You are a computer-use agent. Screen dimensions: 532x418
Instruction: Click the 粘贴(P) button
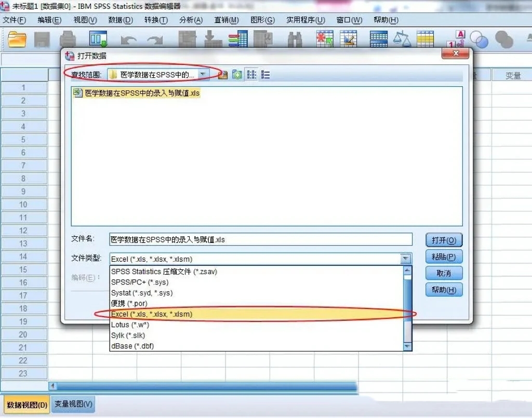coord(444,257)
